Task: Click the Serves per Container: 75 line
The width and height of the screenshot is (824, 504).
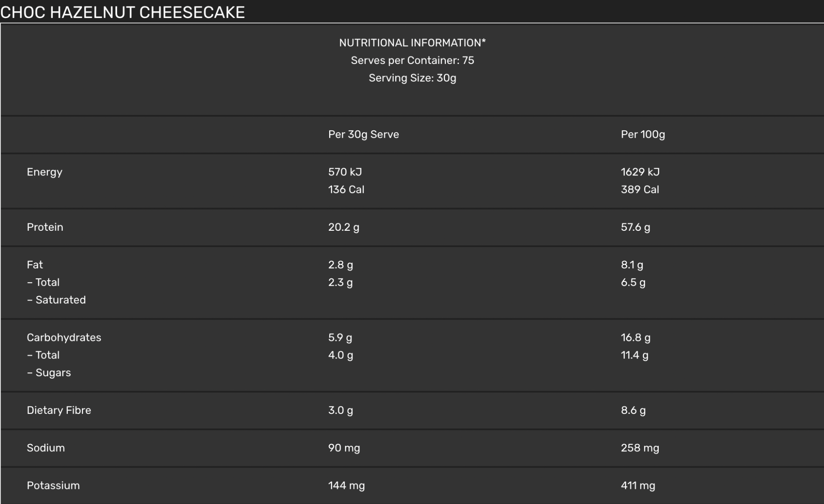Action: click(x=412, y=60)
